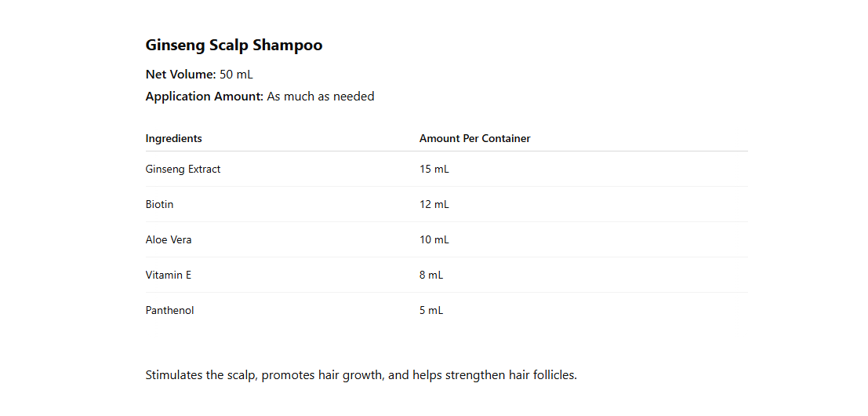Click the Amount Per Container column header
The height and width of the screenshot is (416, 868).
point(474,139)
